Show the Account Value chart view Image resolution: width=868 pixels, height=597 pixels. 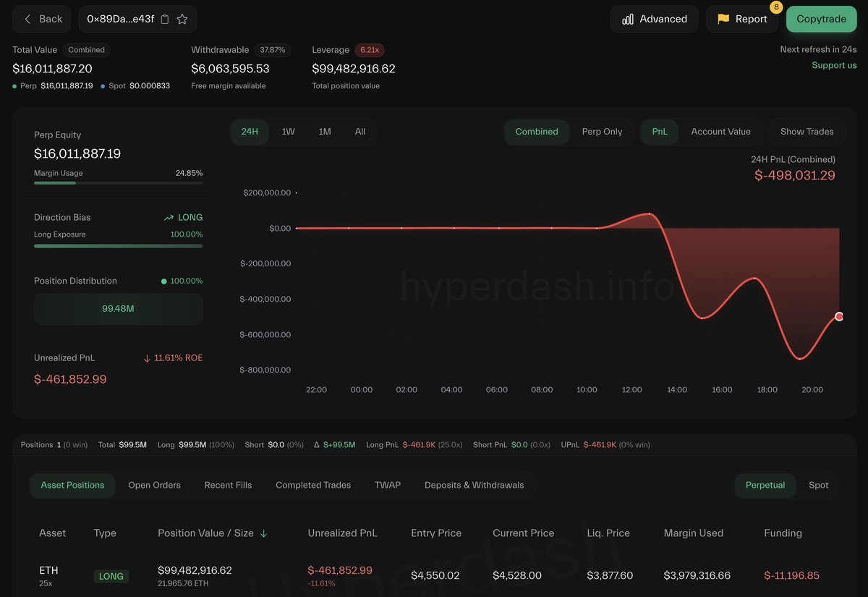point(720,132)
